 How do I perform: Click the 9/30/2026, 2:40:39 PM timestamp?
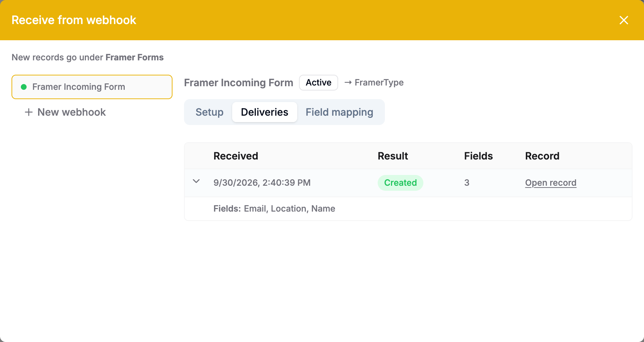point(262,183)
